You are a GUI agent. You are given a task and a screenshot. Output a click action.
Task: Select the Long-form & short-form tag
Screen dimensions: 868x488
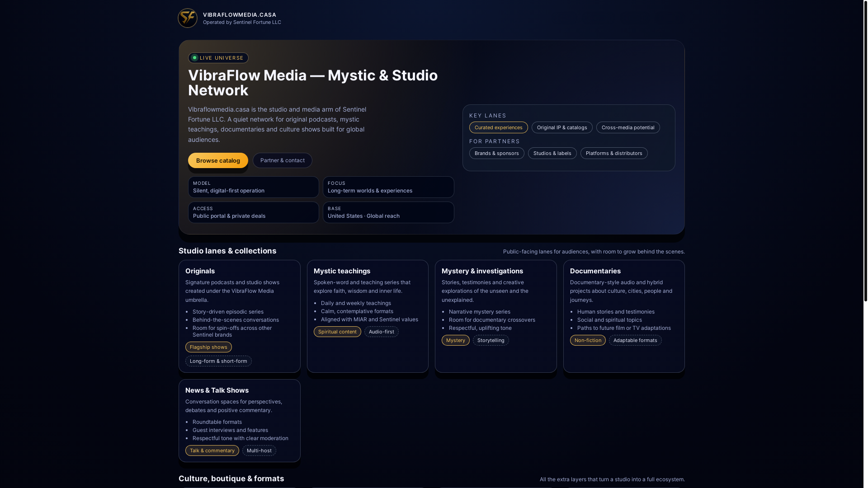click(218, 361)
